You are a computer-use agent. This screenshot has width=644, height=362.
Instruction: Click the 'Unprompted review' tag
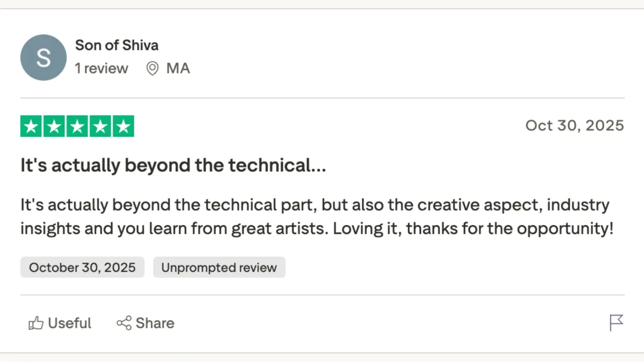219,267
